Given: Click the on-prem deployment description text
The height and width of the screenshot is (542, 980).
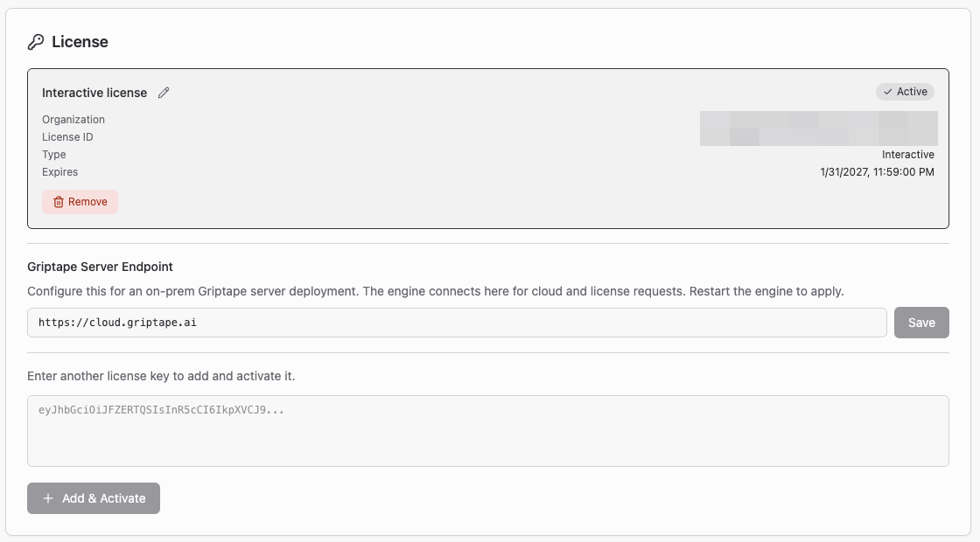Looking at the screenshot, I should (435, 291).
